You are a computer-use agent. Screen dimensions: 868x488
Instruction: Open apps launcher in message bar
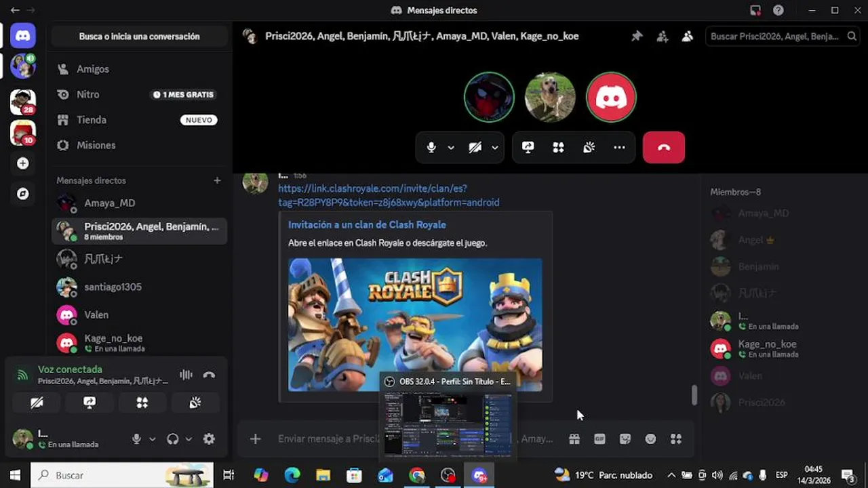coord(676,439)
